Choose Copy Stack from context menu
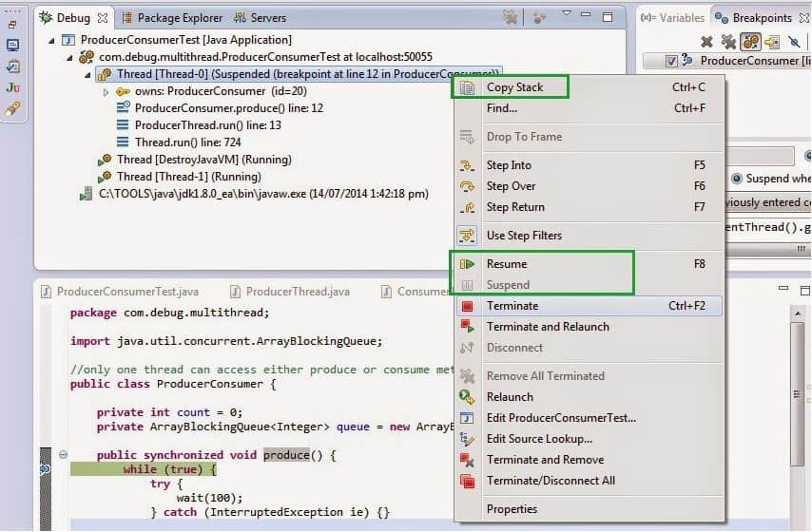Viewport: 812px width, 532px height. pyautogui.click(x=589, y=87)
